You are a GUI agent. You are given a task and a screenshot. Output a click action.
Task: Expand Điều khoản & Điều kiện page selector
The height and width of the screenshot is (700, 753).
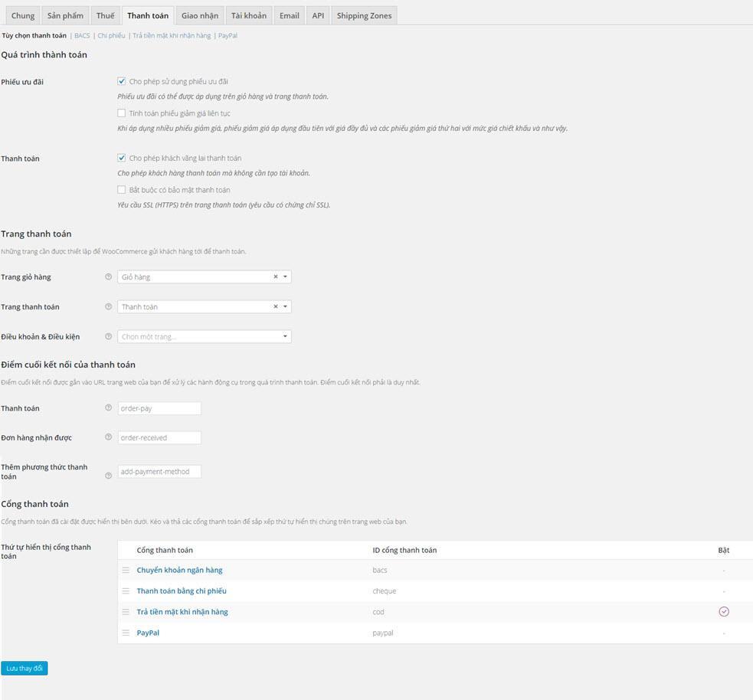(x=204, y=336)
